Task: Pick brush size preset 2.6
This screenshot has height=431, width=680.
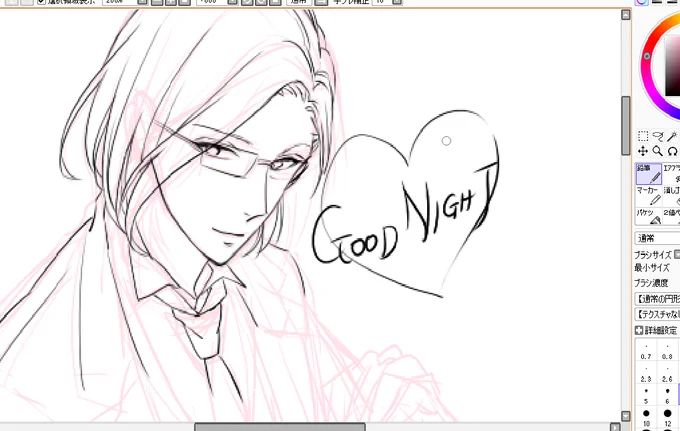Action: click(x=667, y=374)
